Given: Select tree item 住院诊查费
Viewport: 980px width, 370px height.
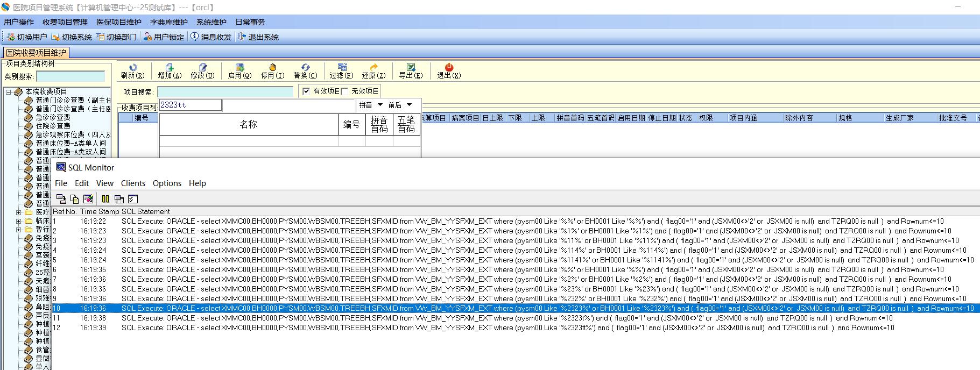Looking at the screenshot, I should click(x=53, y=126).
